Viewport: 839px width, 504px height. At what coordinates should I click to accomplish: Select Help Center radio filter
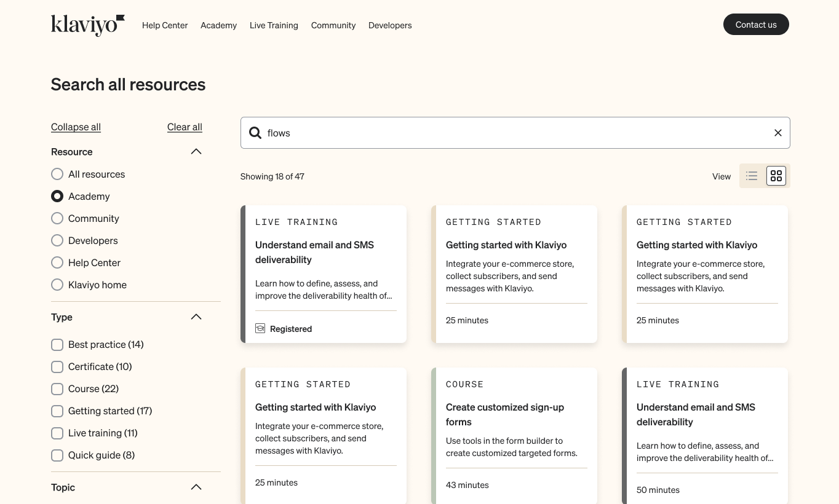click(x=57, y=263)
